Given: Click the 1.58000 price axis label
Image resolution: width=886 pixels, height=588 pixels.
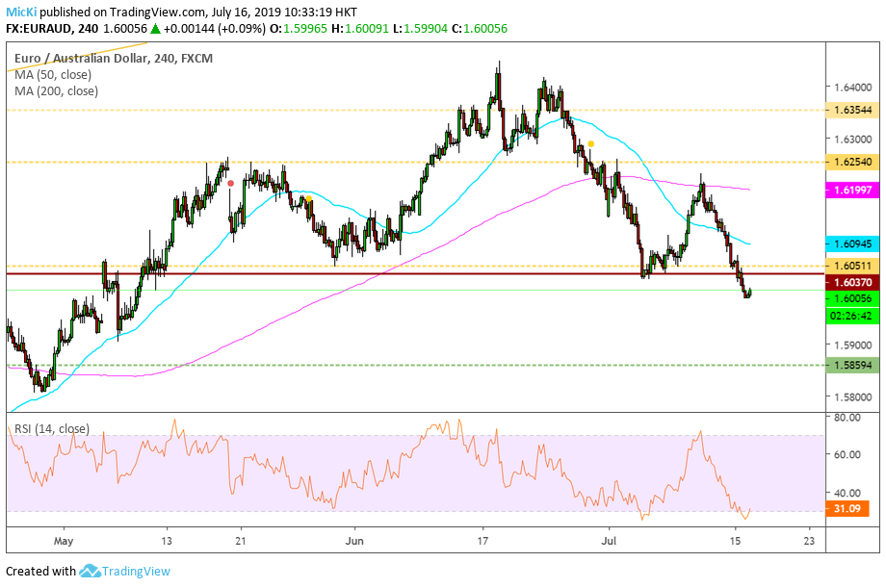Looking at the screenshot, I should tap(853, 397).
